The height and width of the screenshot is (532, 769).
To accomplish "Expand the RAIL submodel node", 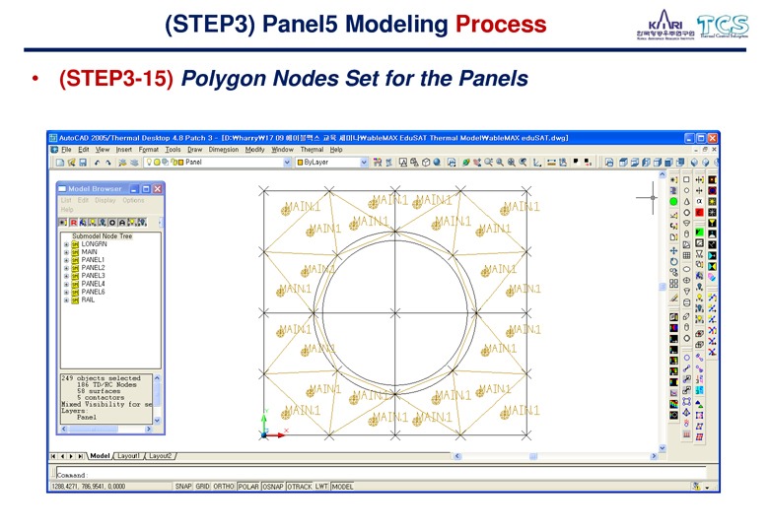I will tap(66, 299).
